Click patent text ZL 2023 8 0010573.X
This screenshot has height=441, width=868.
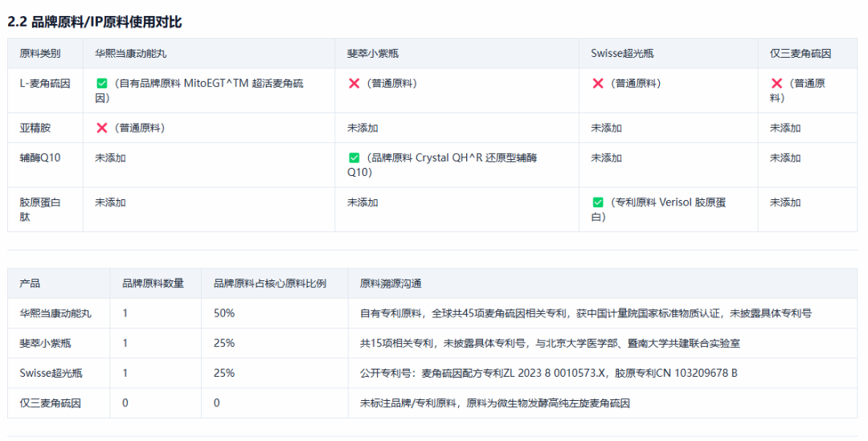(x=554, y=373)
